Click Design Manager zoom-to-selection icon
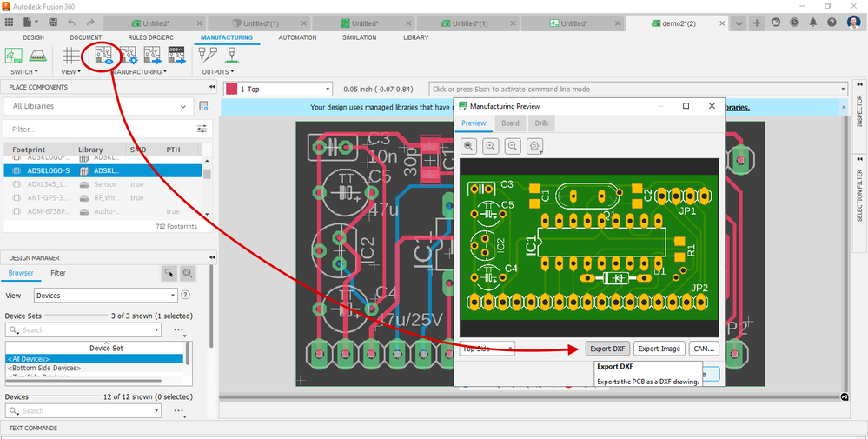This screenshot has width=868, height=439. click(x=187, y=273)
